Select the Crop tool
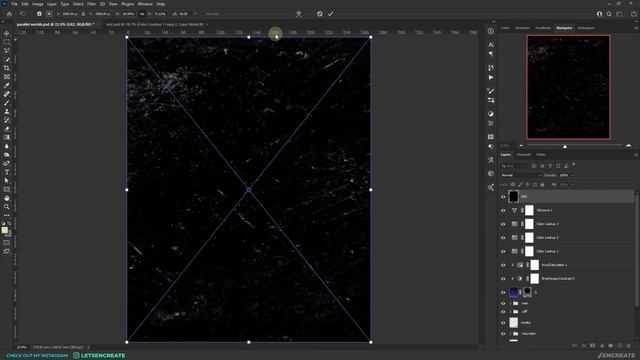Image resolution: width=640 pixels, height=360 pixels. tap(7, 68)
